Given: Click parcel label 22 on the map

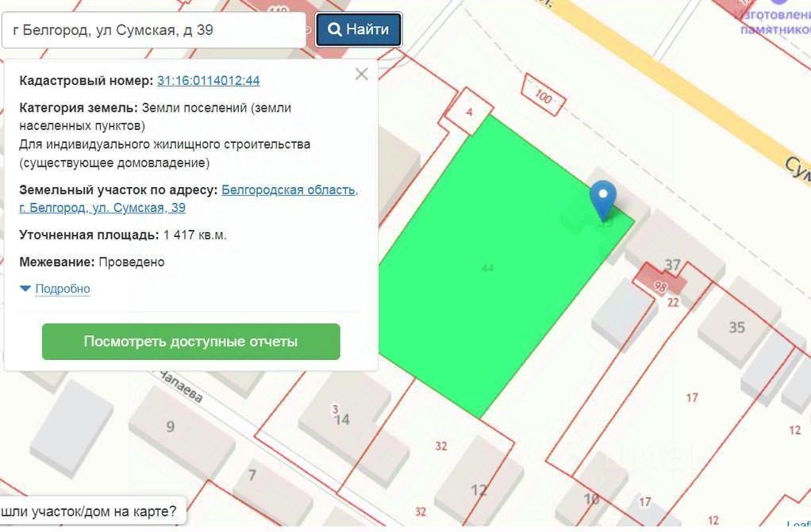Looking at the screenshot, I should [673, 302].
